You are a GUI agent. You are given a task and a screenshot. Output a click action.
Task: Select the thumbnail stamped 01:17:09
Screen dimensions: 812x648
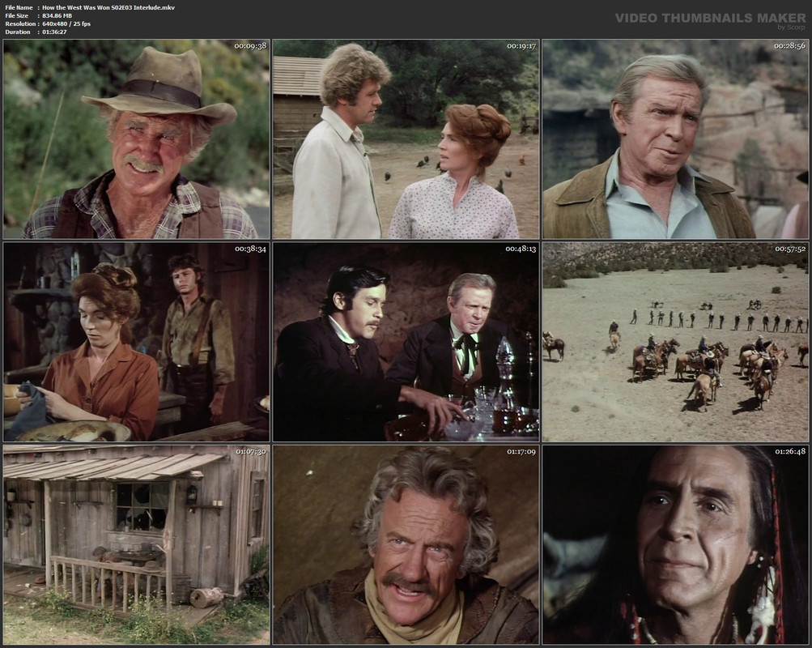[406, 544]
